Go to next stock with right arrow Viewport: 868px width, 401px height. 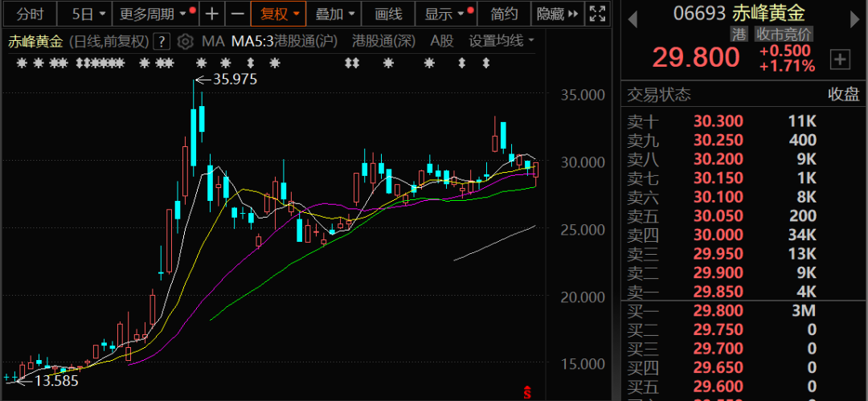click(854, 21)
